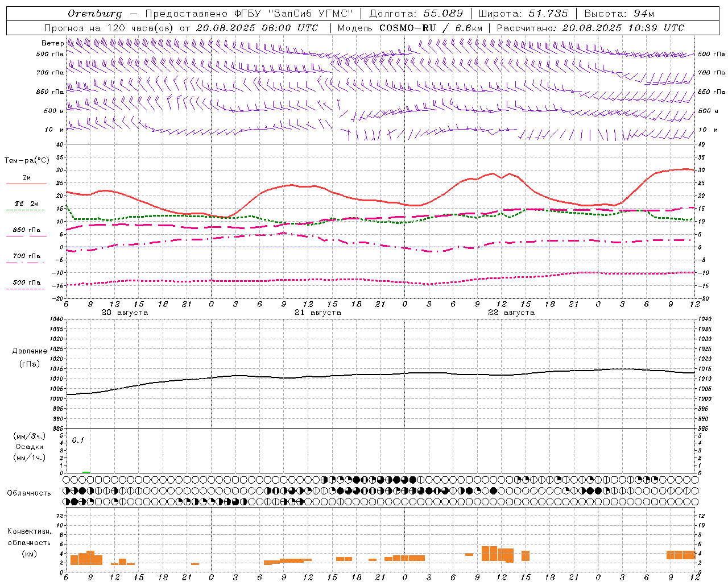Click the 2м temperature legend label

click(27, 177)
